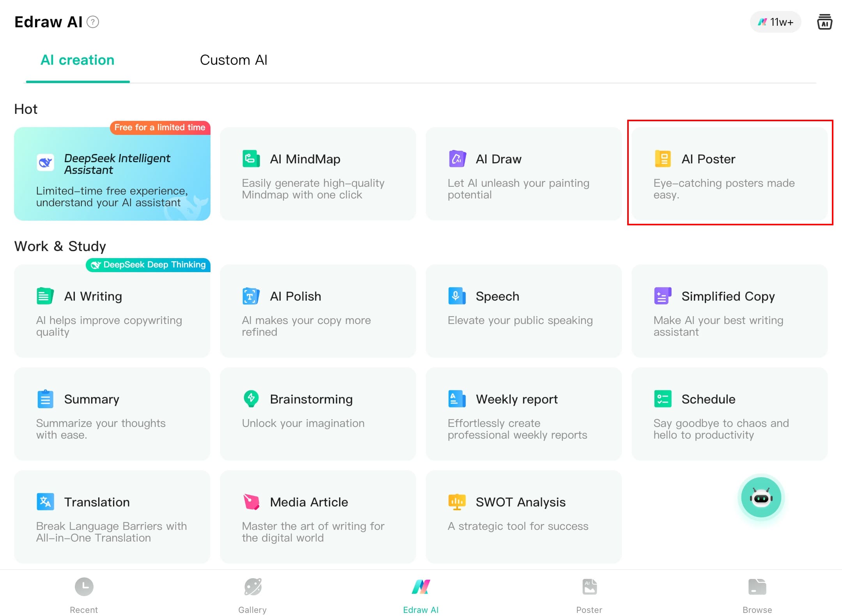Tap the floating robot assistant button
Viewport: 842px width, 616px height.
[761, 497]
